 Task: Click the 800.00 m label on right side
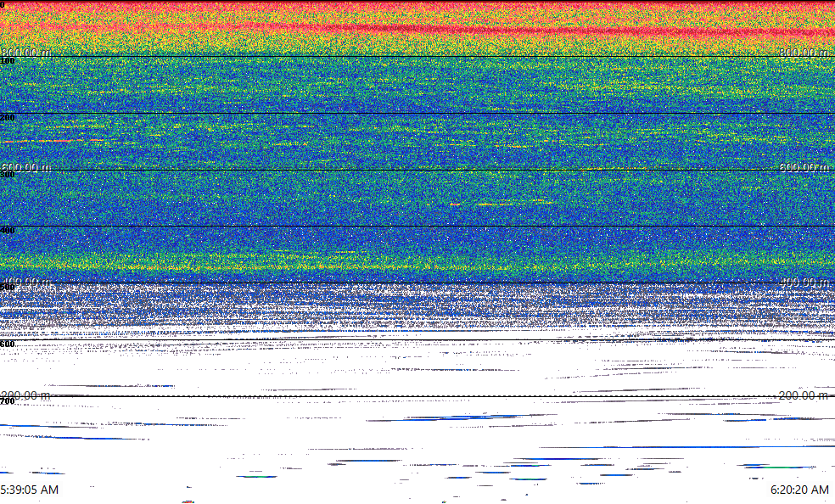[x=804, y=52]
